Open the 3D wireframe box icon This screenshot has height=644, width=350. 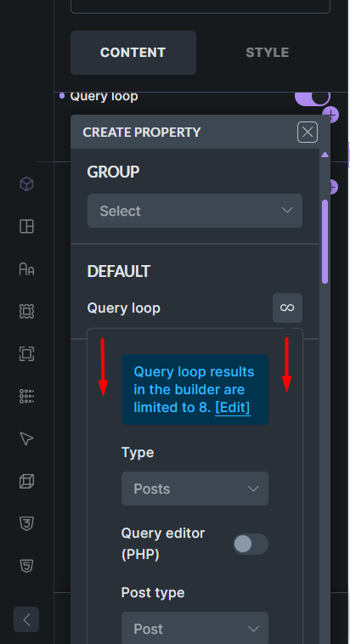pos(26,481)
